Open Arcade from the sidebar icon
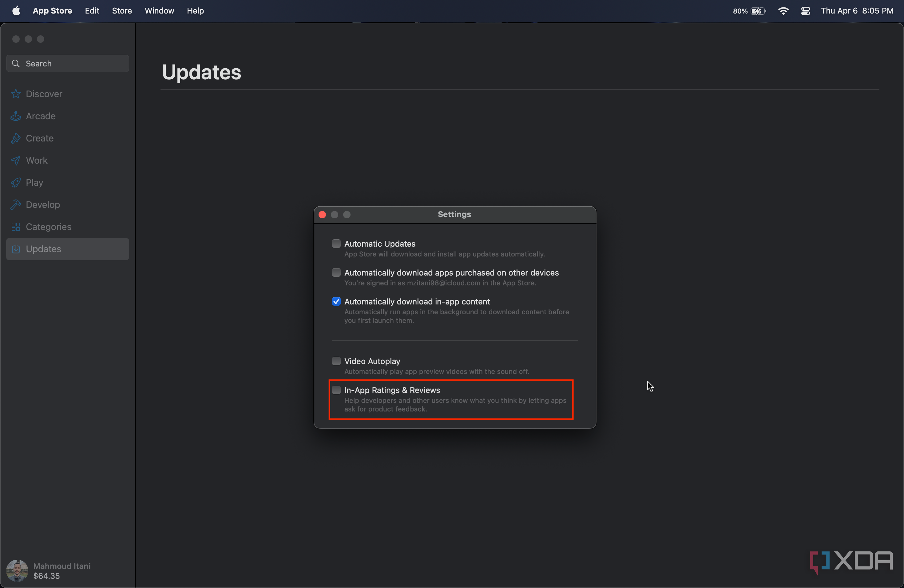 tap(16, 116)
